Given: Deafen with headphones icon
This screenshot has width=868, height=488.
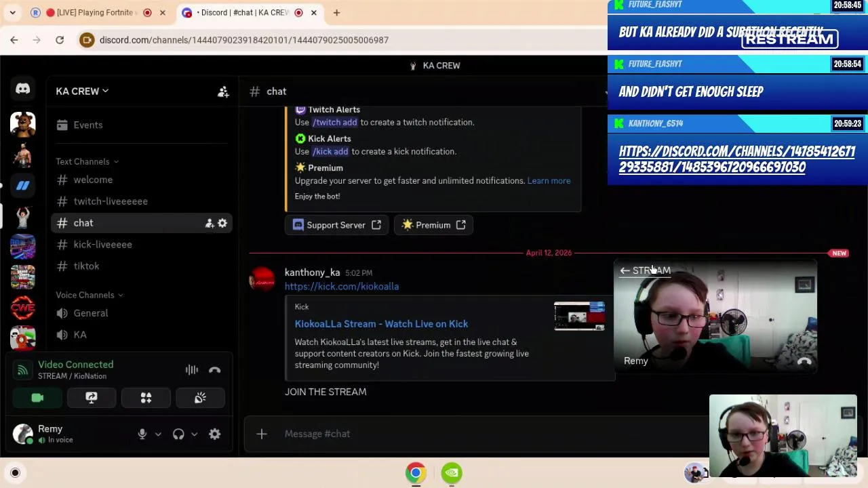Looking at the screenshot, I should (x=178, y=434).
